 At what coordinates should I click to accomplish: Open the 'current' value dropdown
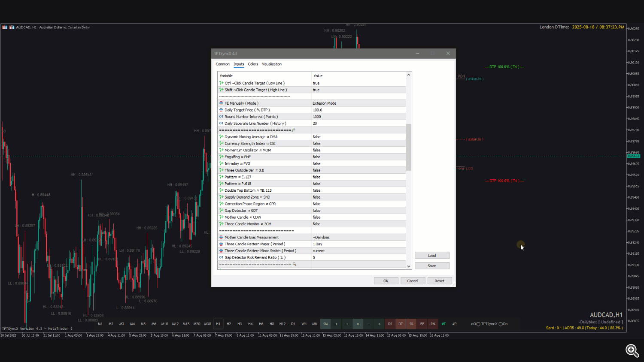pos(359,250)
